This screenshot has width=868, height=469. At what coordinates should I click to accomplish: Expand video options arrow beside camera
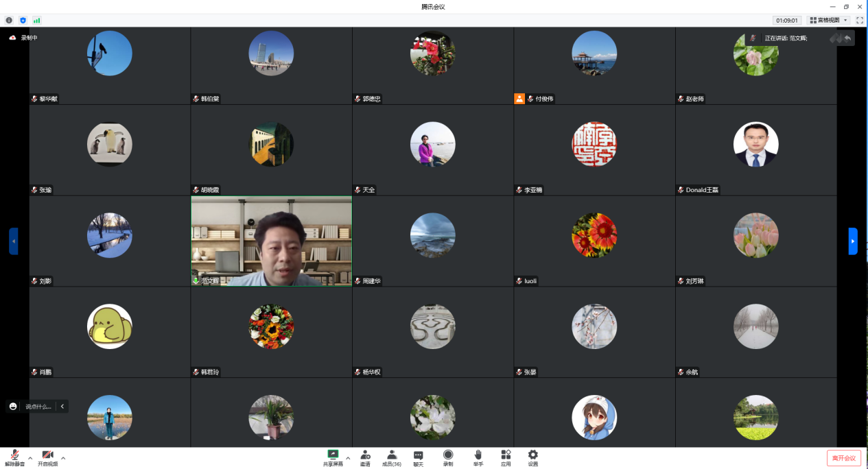point(63,458)
